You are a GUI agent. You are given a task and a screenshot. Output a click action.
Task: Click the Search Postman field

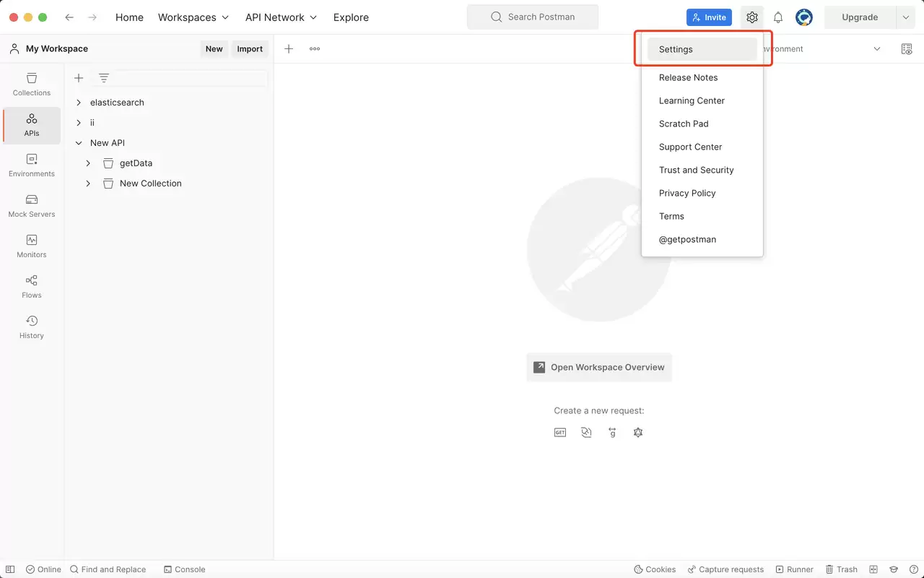(533, 17)
